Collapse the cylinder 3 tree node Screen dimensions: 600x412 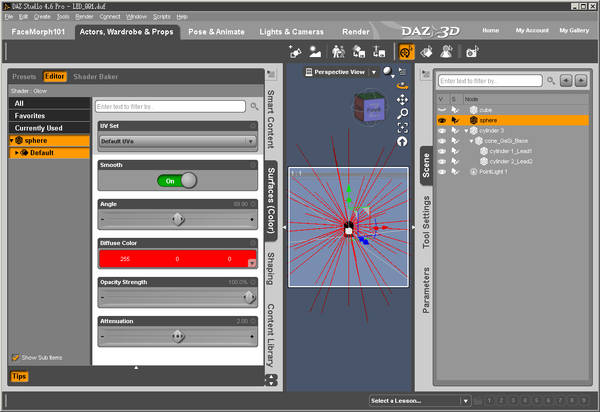[x=466, y=131]
